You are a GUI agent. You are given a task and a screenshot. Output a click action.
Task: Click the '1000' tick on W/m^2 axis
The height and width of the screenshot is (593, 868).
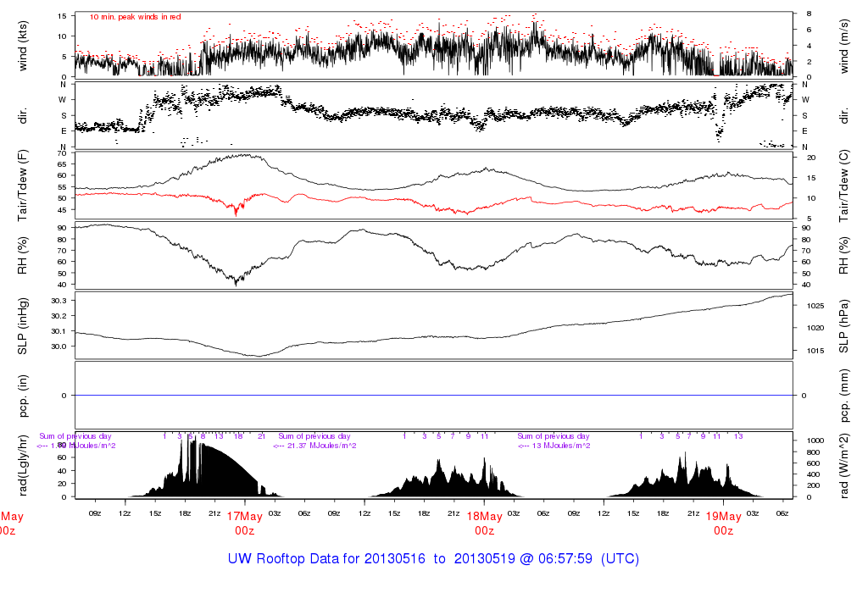click(x=815, y=441)
